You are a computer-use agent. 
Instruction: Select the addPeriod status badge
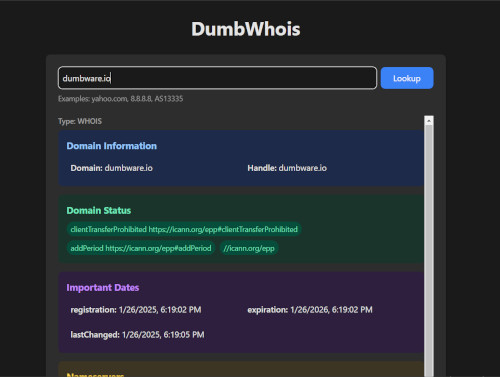click(141, 248)
